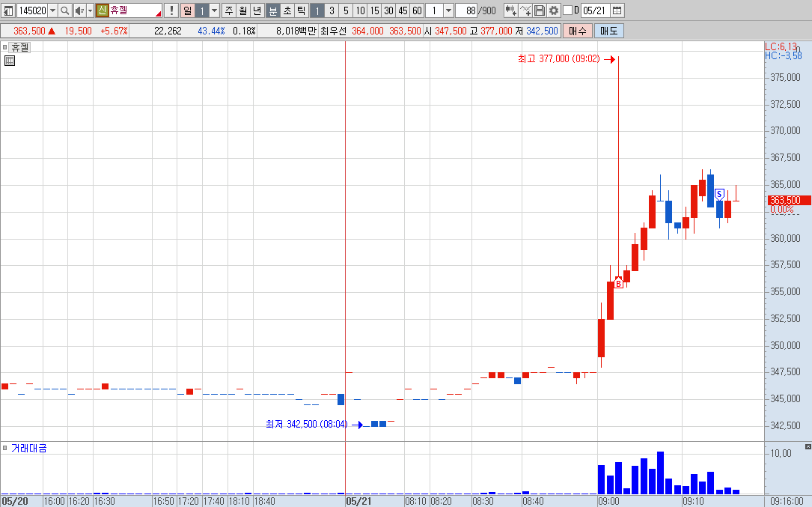
Task: Select the 분 minute period toggle
Action: (273, 10)
